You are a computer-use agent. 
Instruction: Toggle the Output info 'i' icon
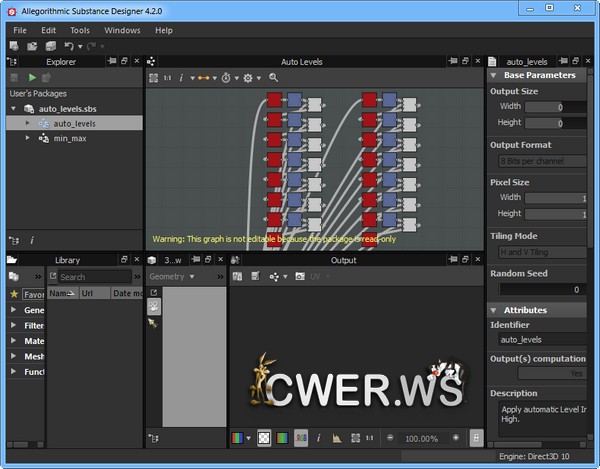coord(318,438)
